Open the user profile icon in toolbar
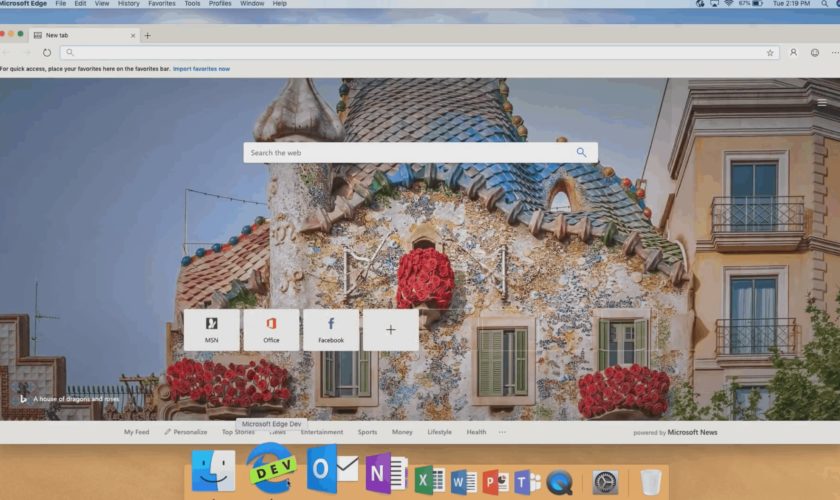 [x=793, y=52]
